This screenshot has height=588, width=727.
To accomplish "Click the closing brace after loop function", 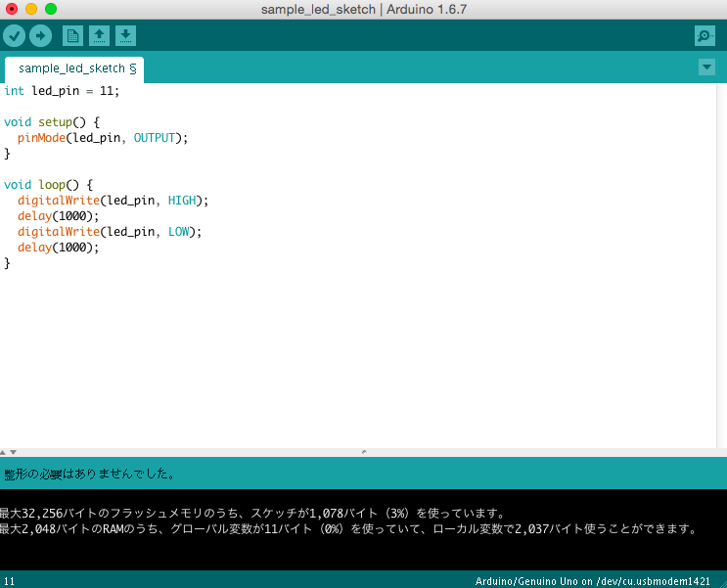I will click(x=7, y=263).
